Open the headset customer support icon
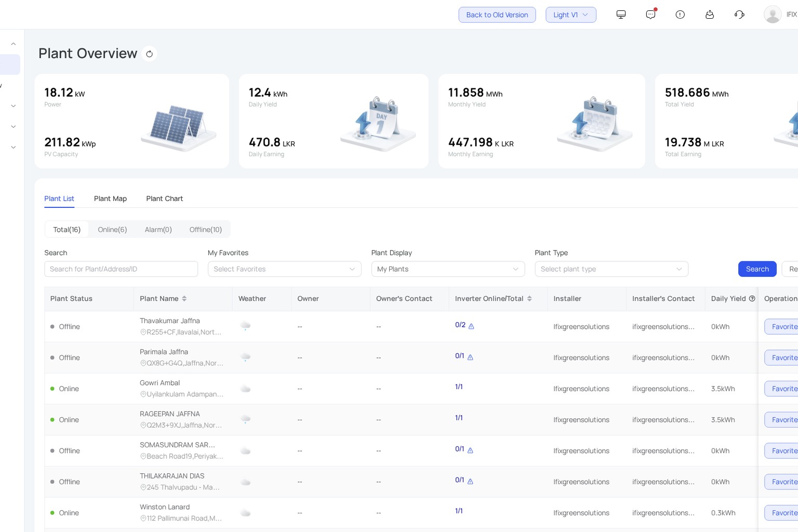798x532 pixels. pyautogui.click(x=739, y=15)
